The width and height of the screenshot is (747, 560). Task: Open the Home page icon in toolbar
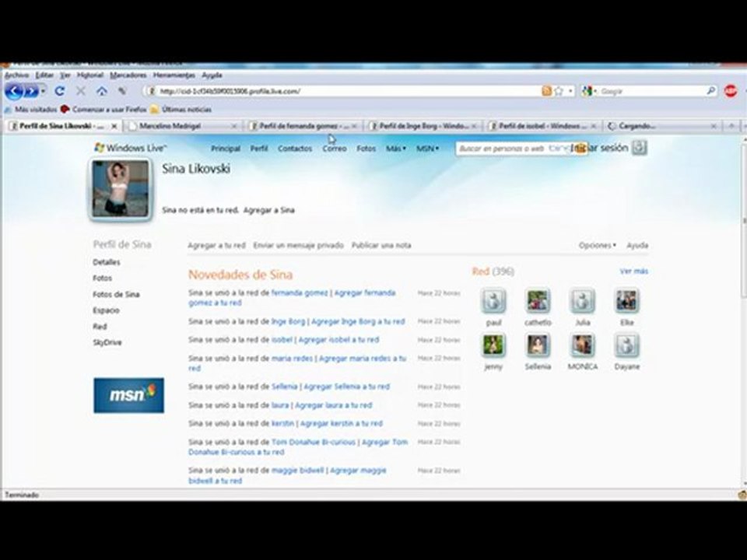[x=101, y=90]
